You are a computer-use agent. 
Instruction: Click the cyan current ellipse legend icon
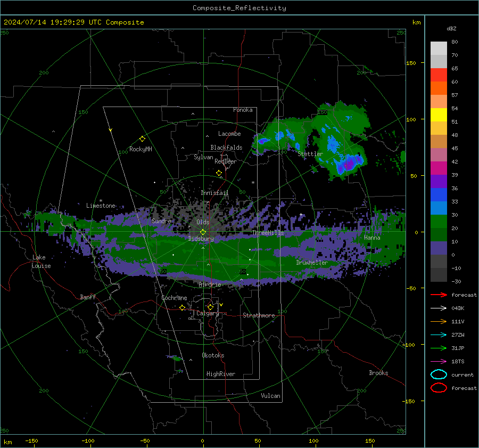point(439,374)
